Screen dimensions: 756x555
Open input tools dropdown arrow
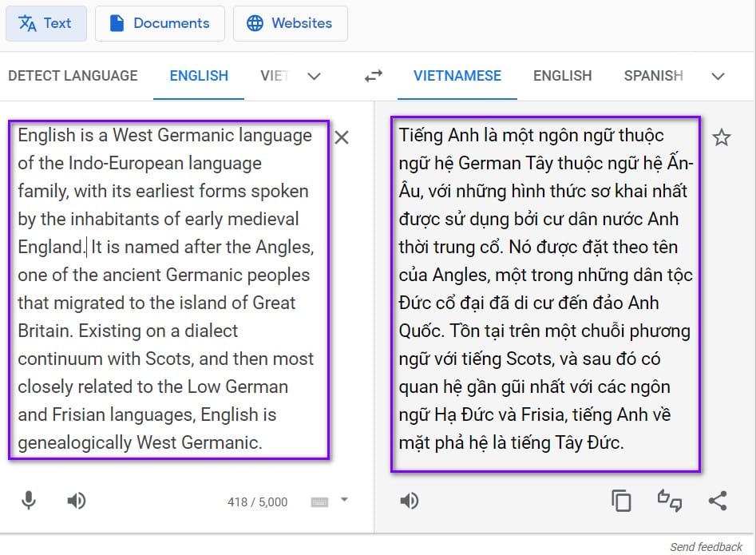tap(344, 500)
